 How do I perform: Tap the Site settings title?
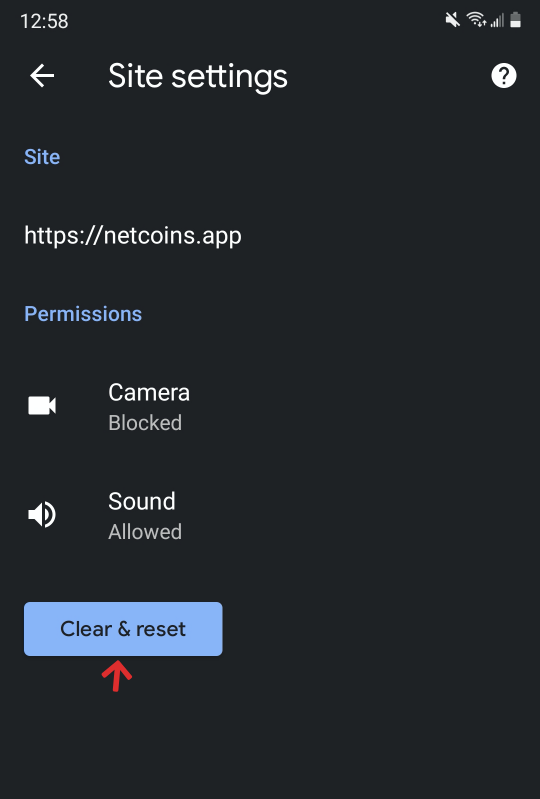tap(198, 76)
